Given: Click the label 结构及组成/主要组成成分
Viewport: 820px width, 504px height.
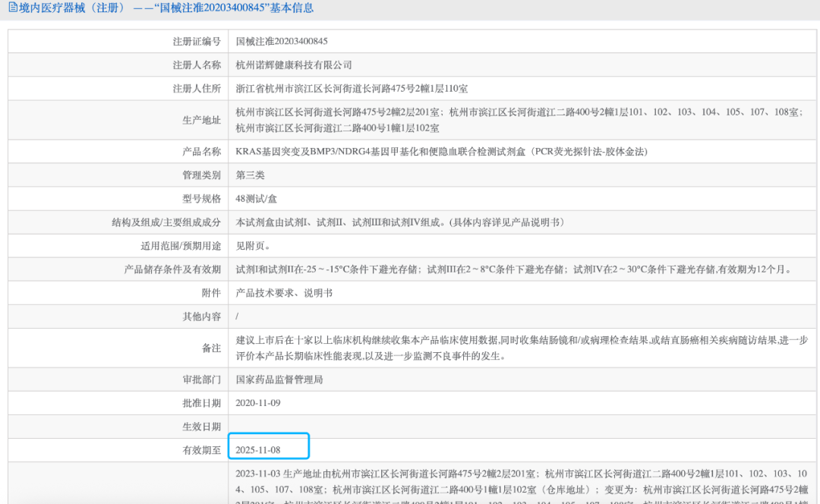Looking at the screenshot, I should 166,222.
